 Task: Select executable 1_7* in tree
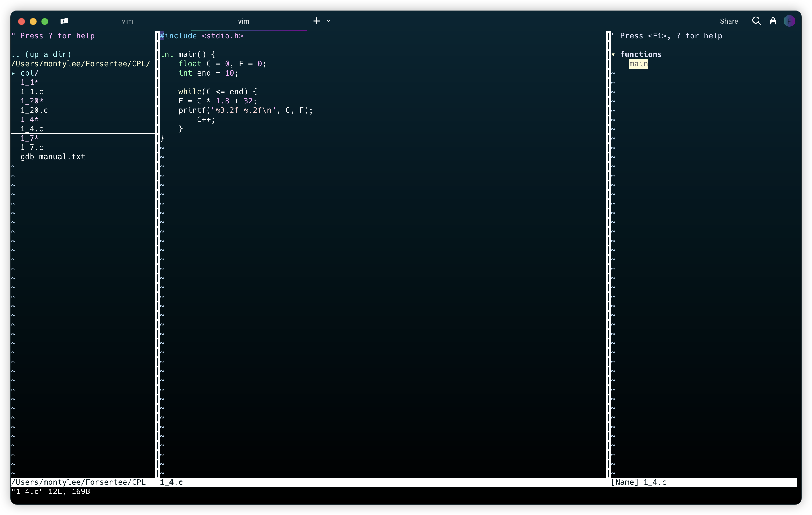coord(29,138)
